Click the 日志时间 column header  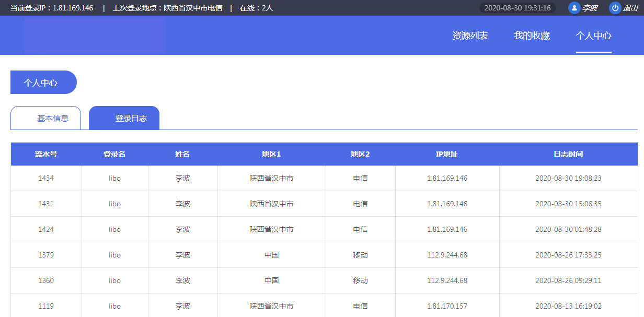[x=568, y=154]
